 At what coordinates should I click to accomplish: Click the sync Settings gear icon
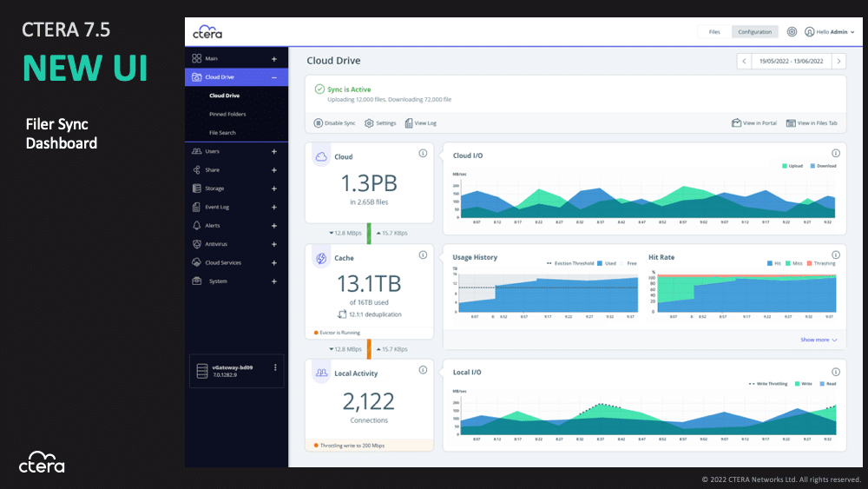point(369,123)
